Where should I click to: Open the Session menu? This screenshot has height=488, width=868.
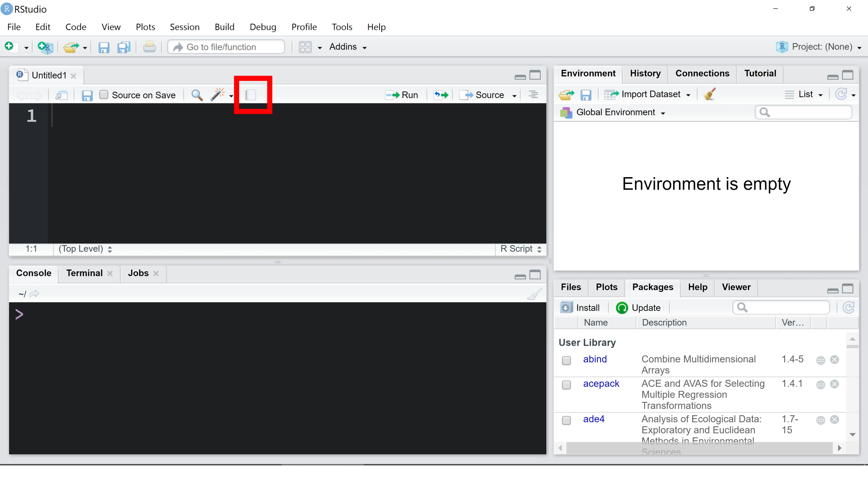tap(185, 27)
